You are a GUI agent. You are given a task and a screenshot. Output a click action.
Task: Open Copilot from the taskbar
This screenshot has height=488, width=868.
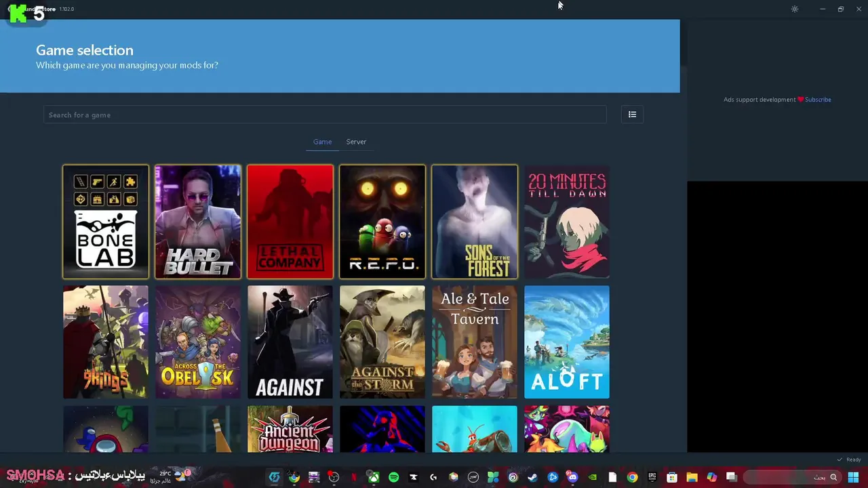711,477
